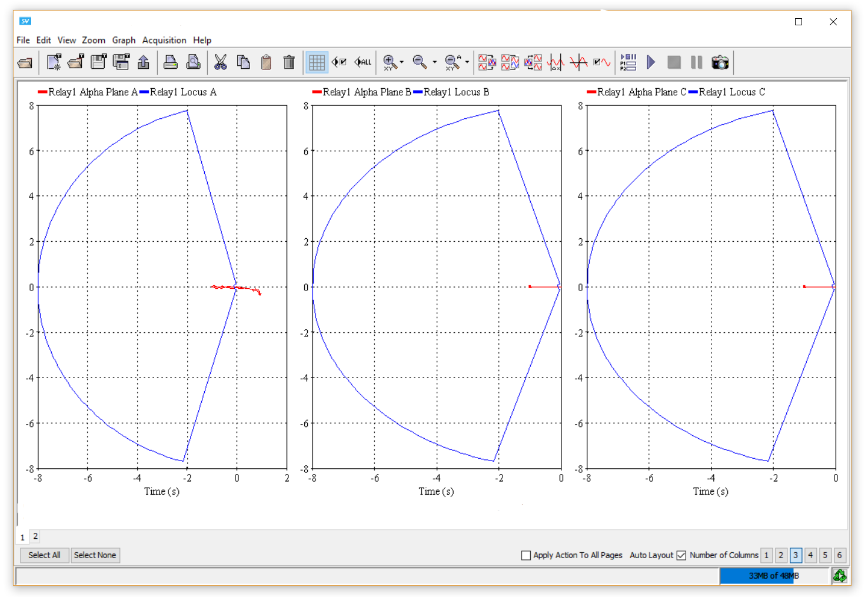Click the Zoom Out magnifier icon
The width and height of the screenshot is (868, 597).
(420, 62)
